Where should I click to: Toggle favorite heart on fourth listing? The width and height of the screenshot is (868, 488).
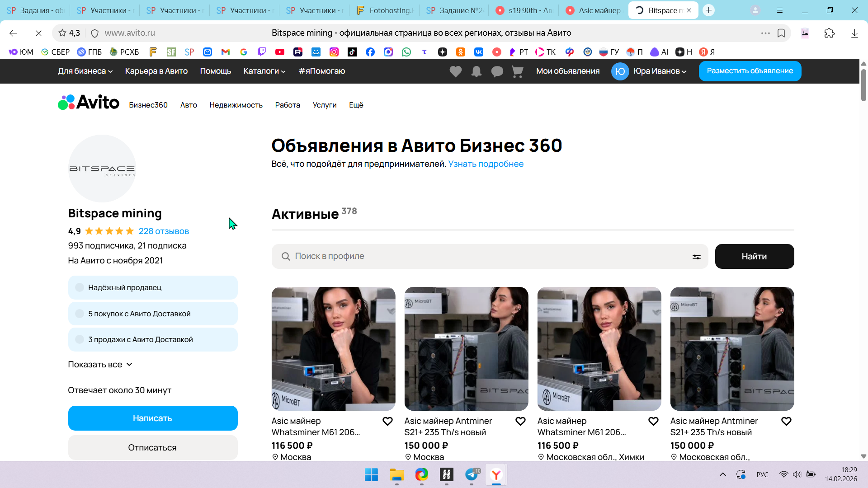[786, 421]
